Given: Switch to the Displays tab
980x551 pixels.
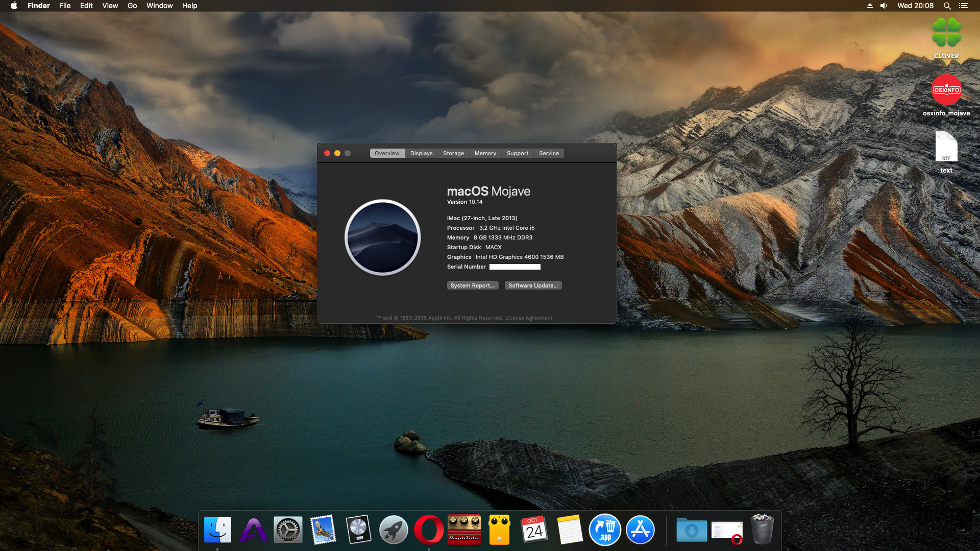Looking at the screenshot, I should point(421,153).
